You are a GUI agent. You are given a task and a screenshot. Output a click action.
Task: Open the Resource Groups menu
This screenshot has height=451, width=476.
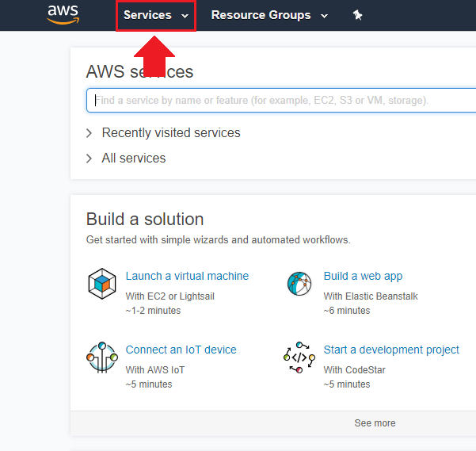(x=269, y=15)
